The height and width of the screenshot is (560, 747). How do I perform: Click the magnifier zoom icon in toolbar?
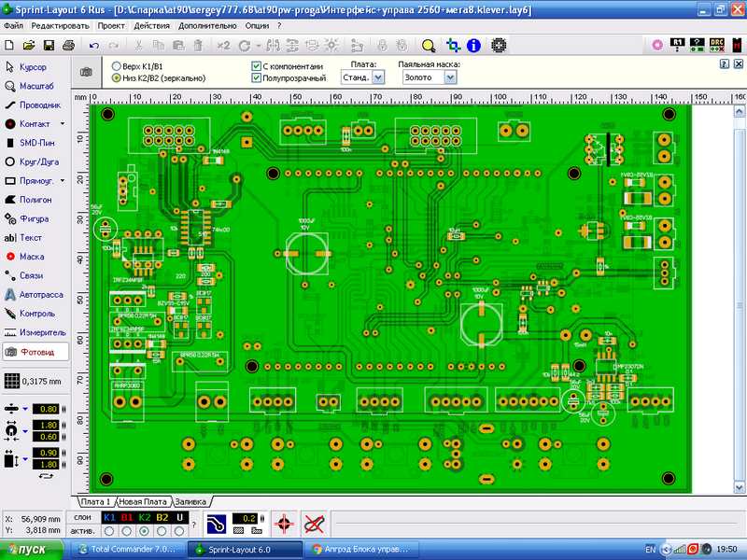429,45
